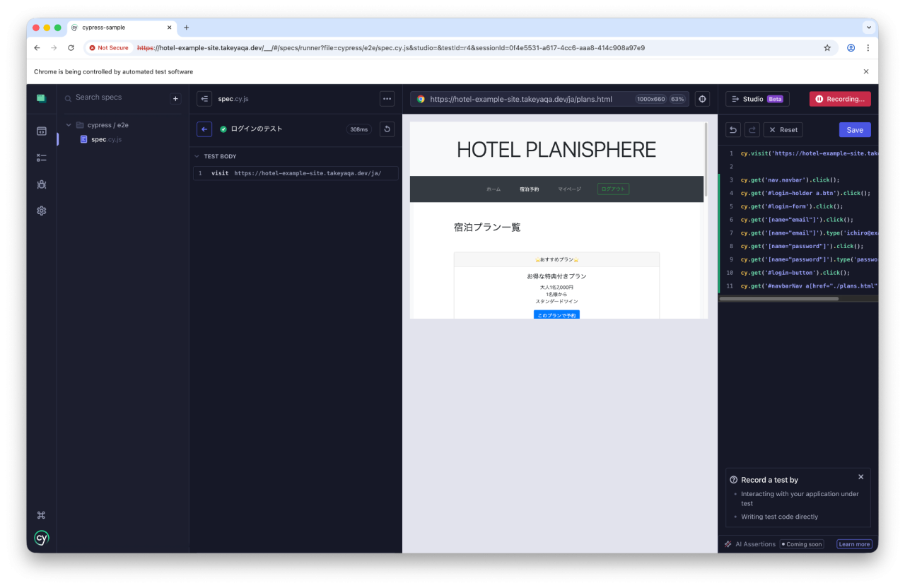
Task: Click the selector playground crosshair icon
Action: coord(702,99)
